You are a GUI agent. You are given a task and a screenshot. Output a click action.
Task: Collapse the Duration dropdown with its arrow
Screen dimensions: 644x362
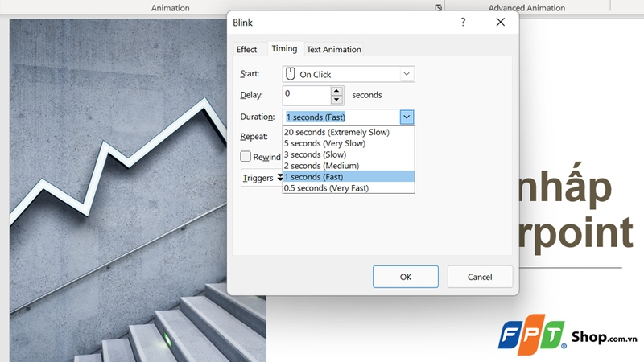tap(407, 117)
